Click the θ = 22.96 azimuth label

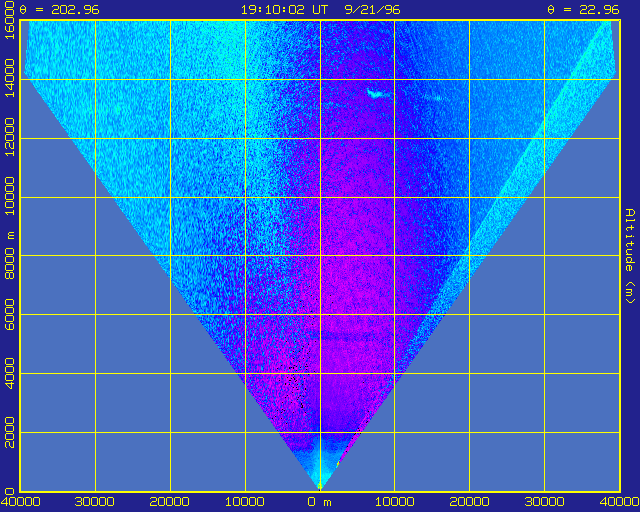click(x=583, y=9)
